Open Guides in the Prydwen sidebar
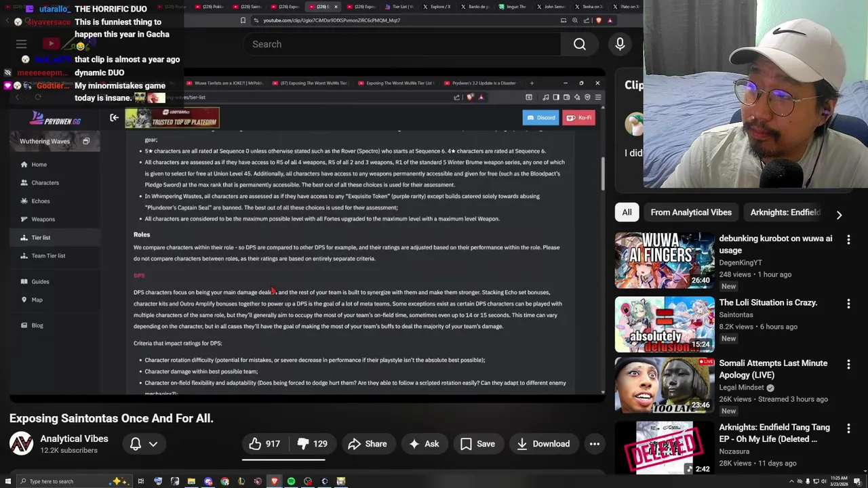Image resolution: width=868 pixels, height=488 pixels. [40, 282]
